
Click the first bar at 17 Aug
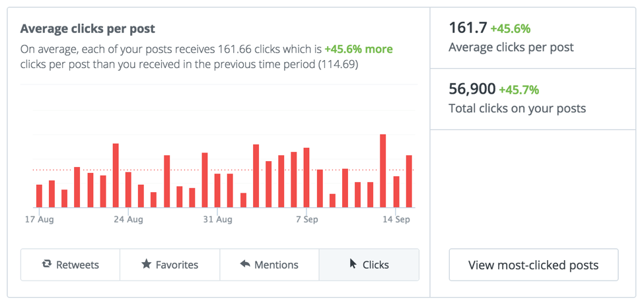[40, 196]
